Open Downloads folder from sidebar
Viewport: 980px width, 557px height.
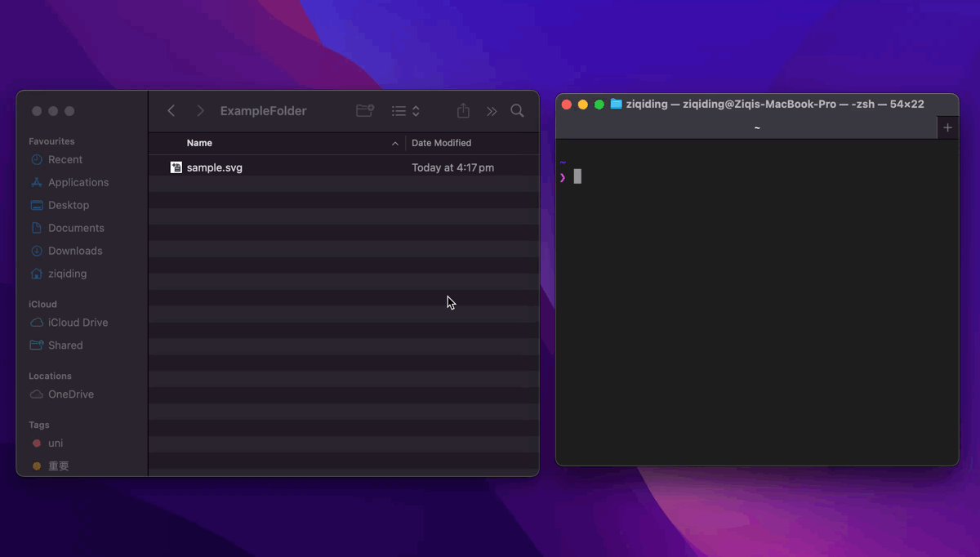coord(74,252)
